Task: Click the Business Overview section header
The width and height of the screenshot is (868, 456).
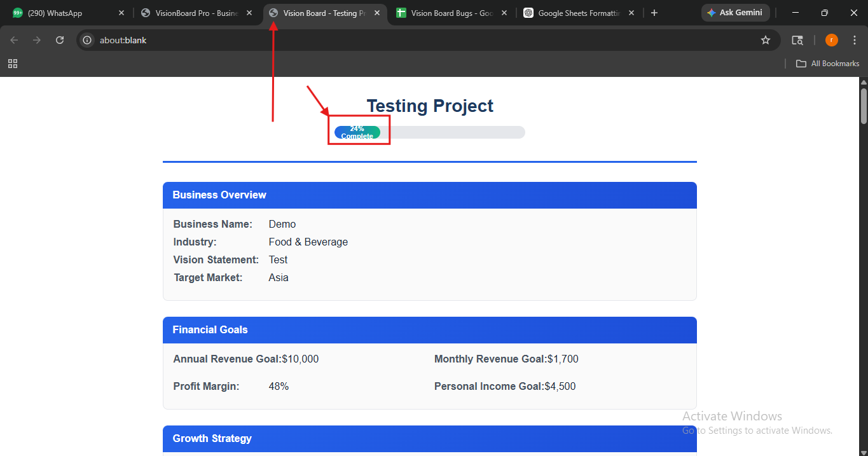Action: tap(430, 195)
